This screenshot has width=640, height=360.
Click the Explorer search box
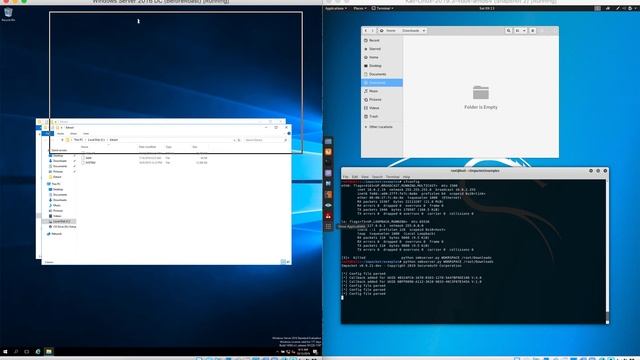tap(265, 140)
